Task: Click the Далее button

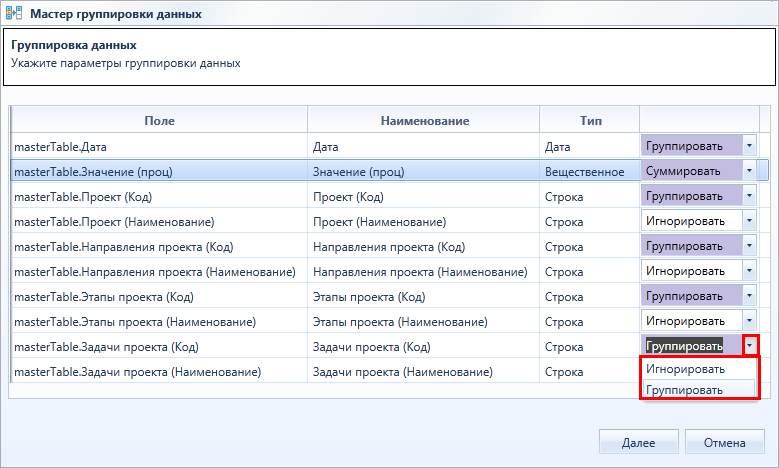Action: (x=638, y=442)
